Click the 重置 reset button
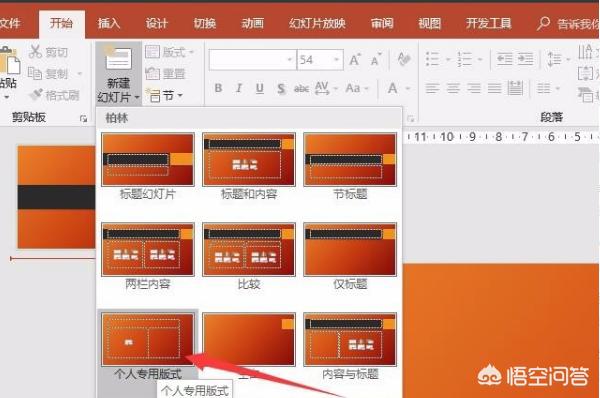Screen dimensions: 600x398 click(165, 73)
